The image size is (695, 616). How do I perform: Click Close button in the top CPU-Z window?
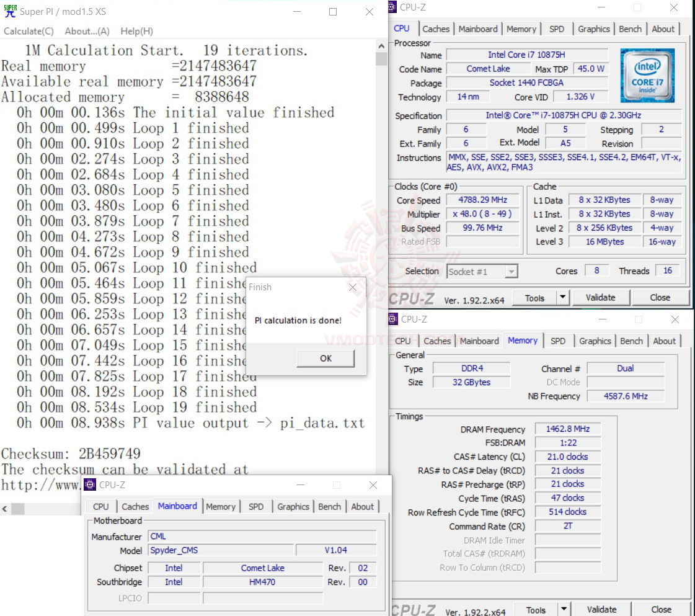click(660, 298)
